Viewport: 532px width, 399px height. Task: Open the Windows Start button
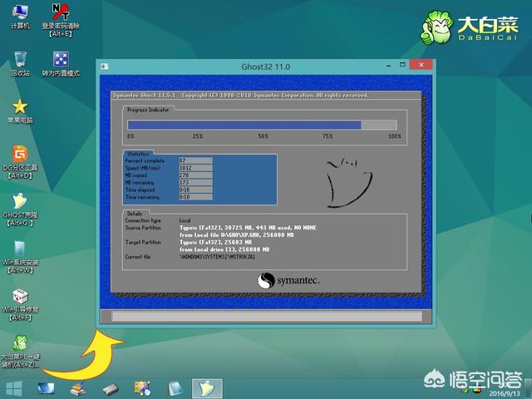click(13, 389)
